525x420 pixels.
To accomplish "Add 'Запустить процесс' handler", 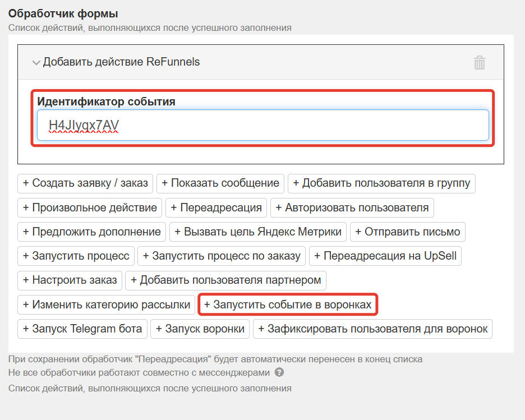I will [x=76, y=256].
